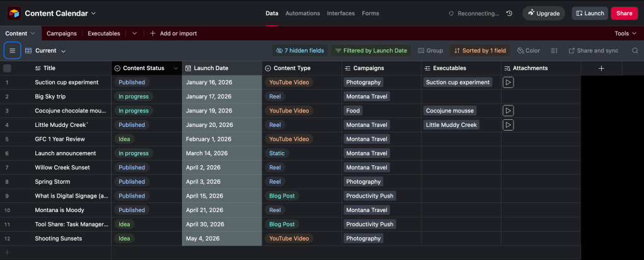Image resolution: width=644 pixels, height=260 pixels.
Task: Open the row height icon
Action: pyautogui.click(x=554, y=50)
